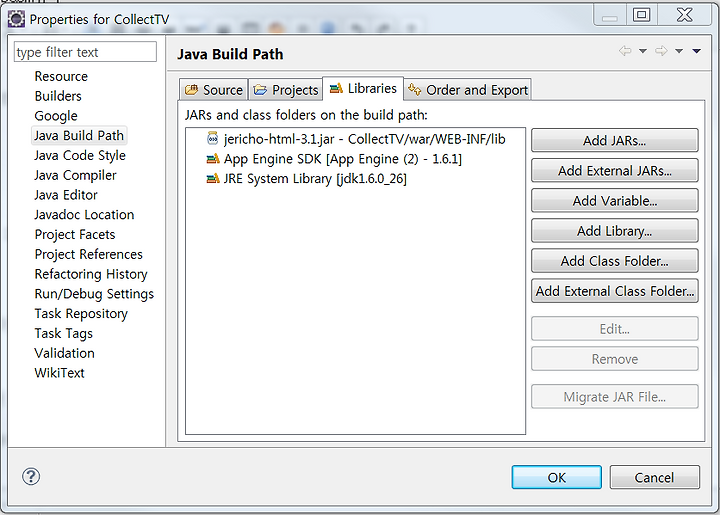This screenshot has width=720, height=515.
Task: Select the Google properties entry
Action: coord(56,116)
